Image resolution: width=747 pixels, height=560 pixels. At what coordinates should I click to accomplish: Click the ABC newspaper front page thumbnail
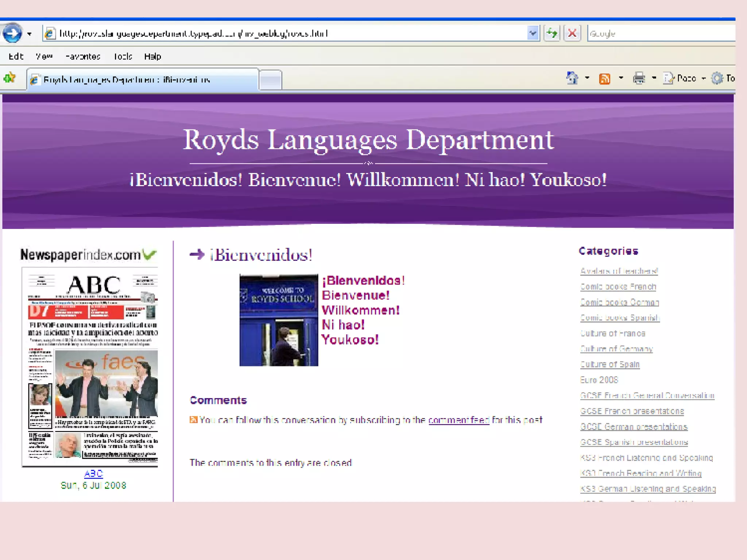pos(90,366)
